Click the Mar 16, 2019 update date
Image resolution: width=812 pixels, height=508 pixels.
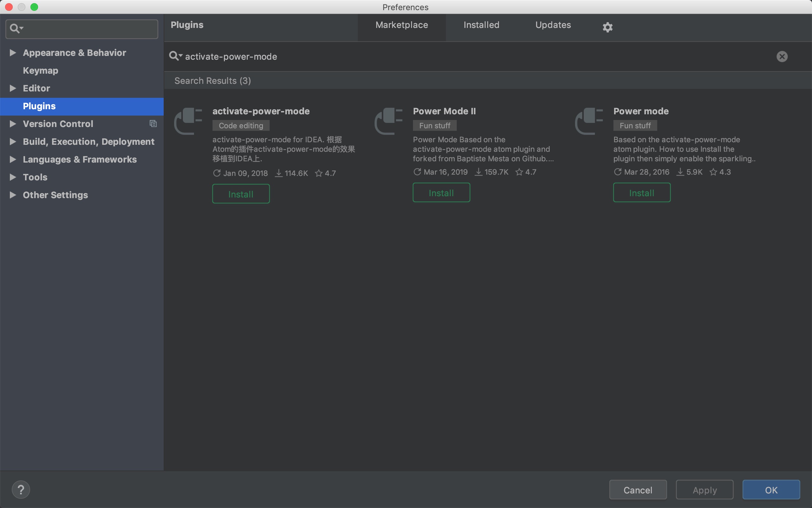coord(446,172)
